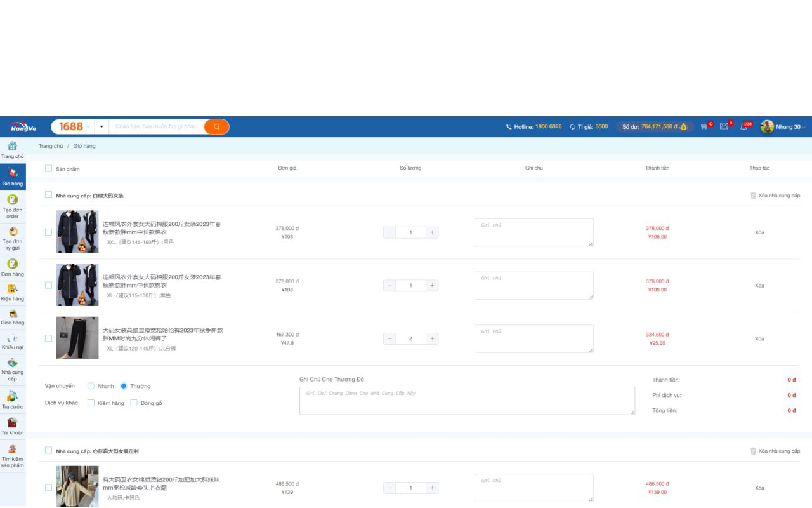The width and height of the screenshot is (812, 508).
Task: Increase quantity of the trousers item
Action: [x=432, y=338]
